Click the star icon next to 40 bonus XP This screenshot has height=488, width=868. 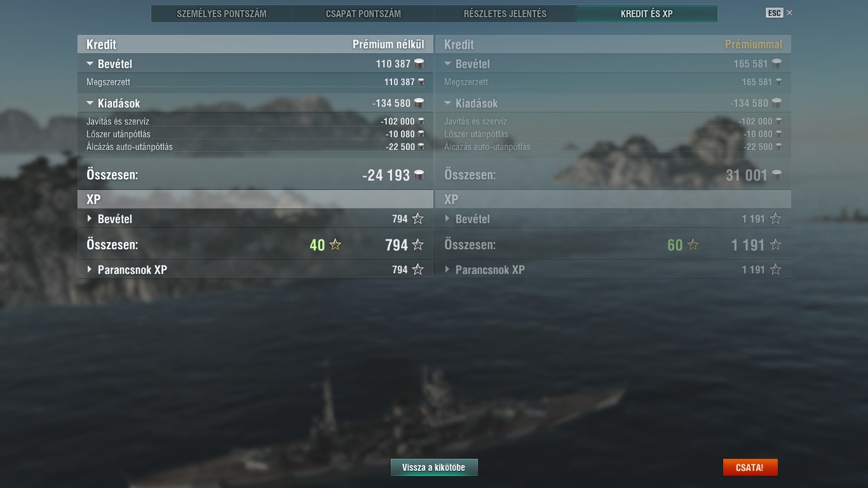click(336, 245)
